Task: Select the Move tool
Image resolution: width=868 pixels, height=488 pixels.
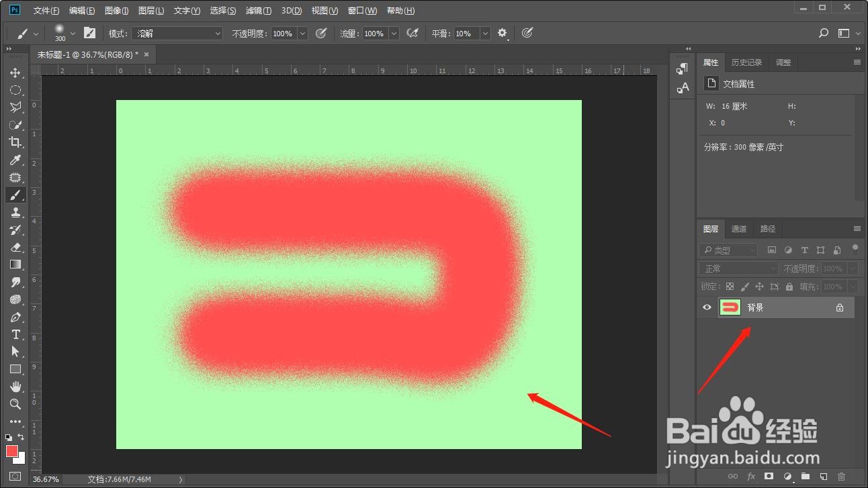Action: tap(15, 72)
